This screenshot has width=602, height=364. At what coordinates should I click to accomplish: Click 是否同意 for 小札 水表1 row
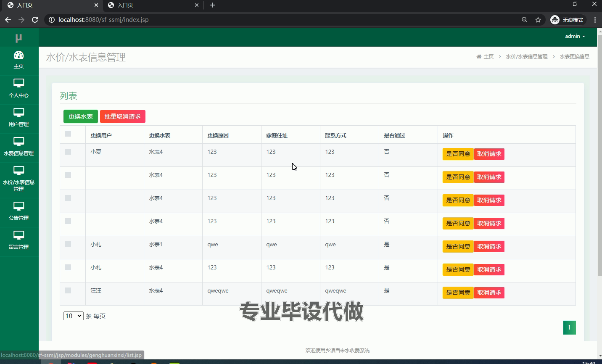click(458, 246)
